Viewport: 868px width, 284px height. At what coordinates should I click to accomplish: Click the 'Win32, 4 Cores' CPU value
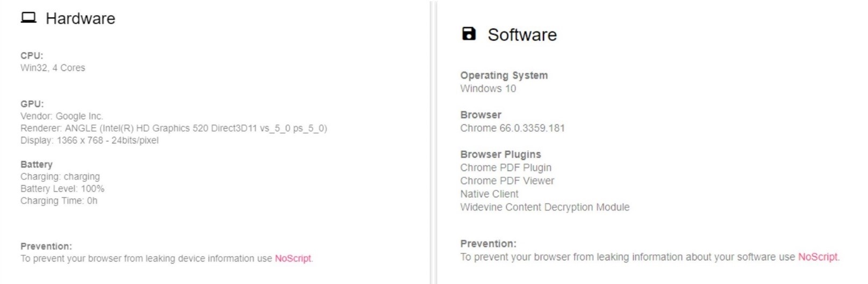click(53, 68)
